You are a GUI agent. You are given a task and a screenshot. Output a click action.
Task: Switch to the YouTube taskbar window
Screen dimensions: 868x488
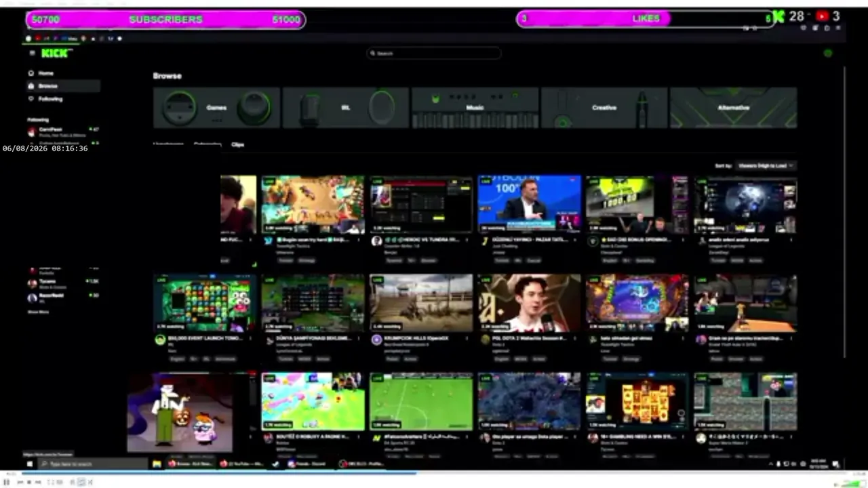tap(242, 464)
